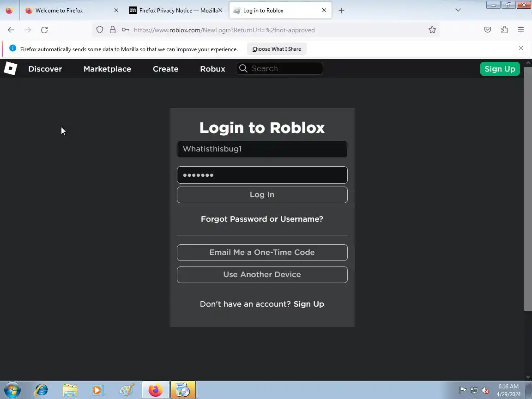Open a new tab with the plus
532x399 pixels.
tap(341, 11)
